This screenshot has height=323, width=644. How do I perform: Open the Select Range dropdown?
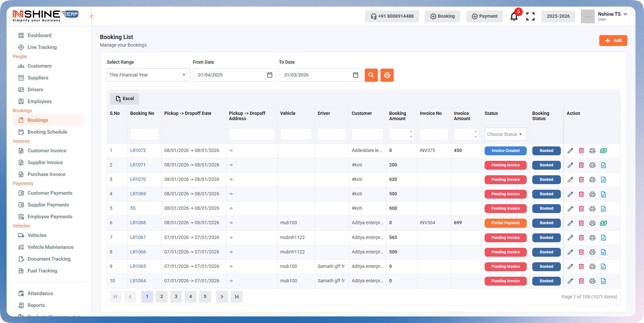[x=148, y=75]
